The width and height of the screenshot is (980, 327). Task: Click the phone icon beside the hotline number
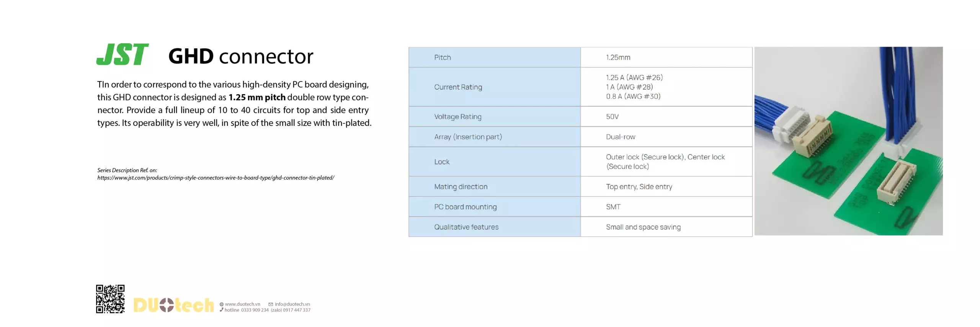(x=222, y=310)
